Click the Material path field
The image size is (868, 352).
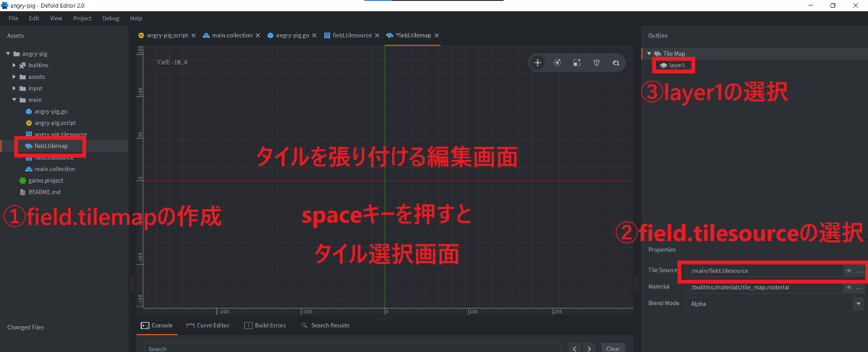click(765, 287)
